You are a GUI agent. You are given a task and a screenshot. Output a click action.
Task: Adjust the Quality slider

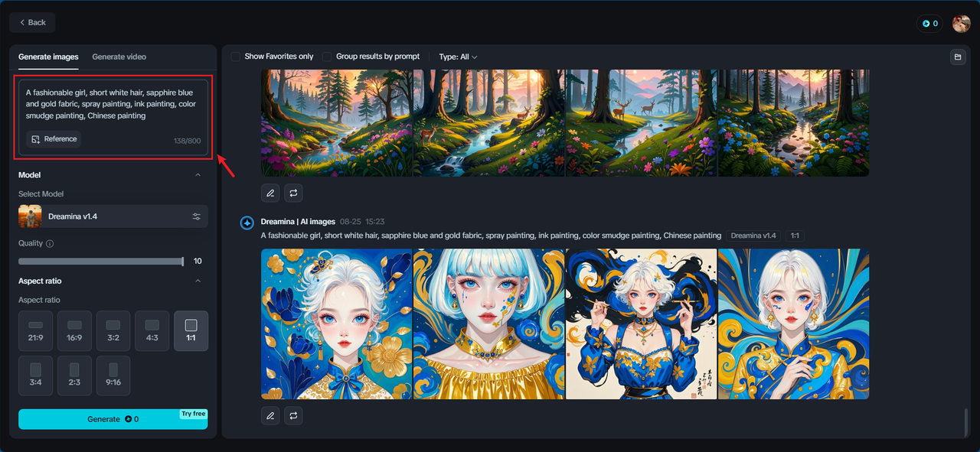coord(101,261)
